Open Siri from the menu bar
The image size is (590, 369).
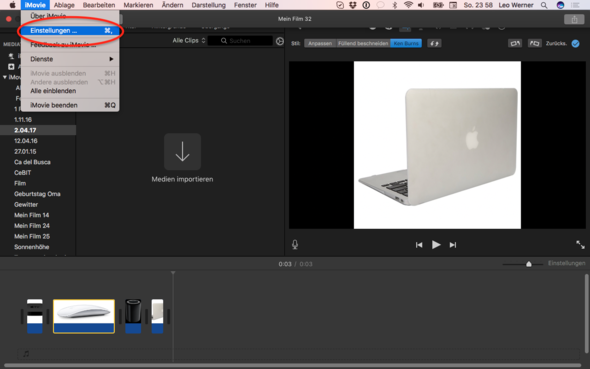(560, 5)
